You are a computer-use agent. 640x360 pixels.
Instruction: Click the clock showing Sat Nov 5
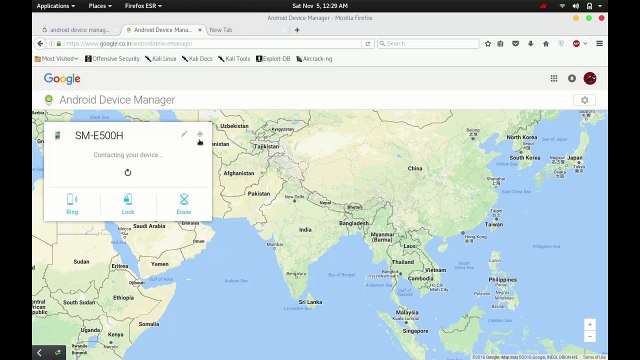click(320, 6)
